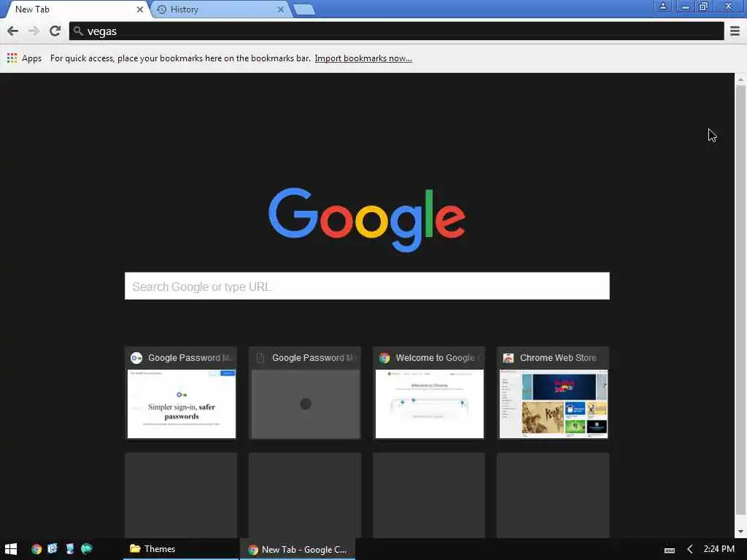Open the Windows Start menu
This screenshot has height=560, width=747.
click(x=10, y=549)
